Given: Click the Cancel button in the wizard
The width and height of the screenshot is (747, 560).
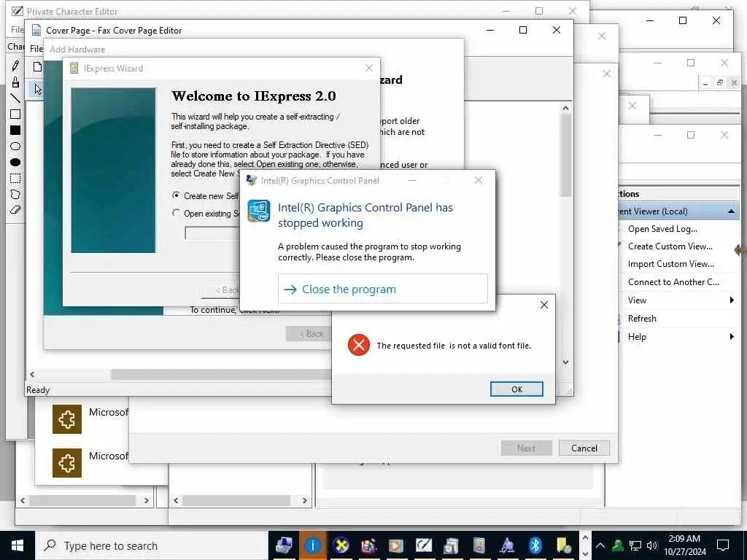Looking at the screenshot, I should [584, 448].
